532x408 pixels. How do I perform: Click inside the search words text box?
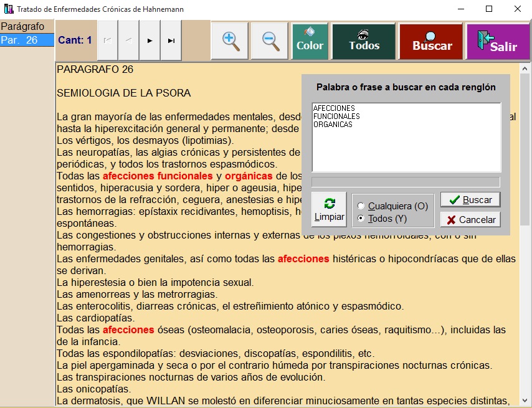pos(406,138)
